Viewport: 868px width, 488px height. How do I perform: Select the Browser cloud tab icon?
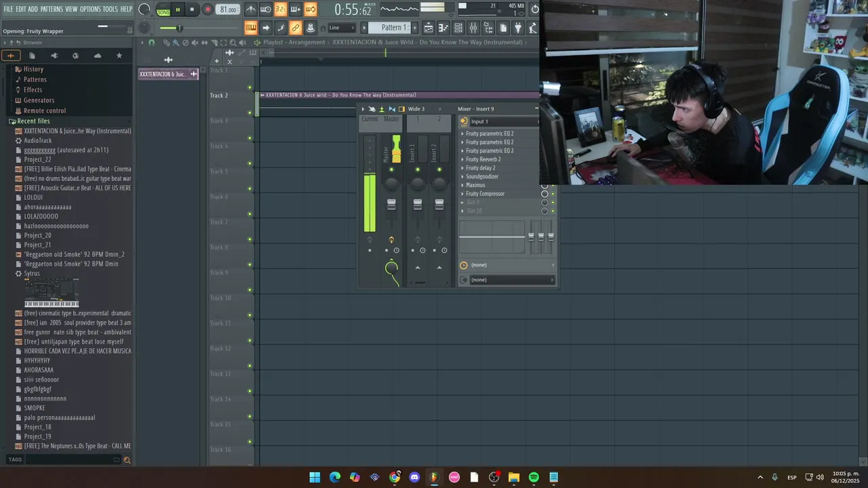(x=98, y=56)
